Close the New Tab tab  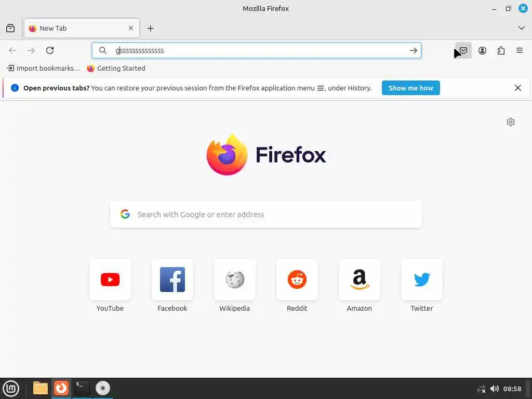tap(131, 28)
